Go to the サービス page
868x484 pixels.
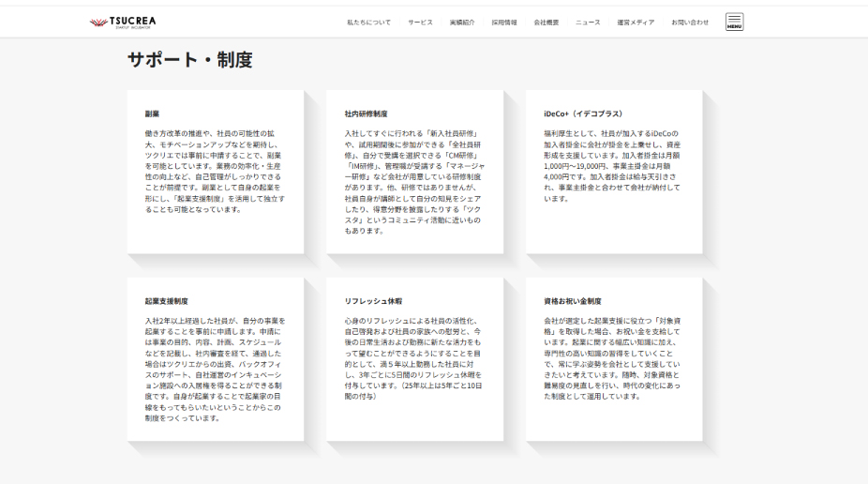click(x=420, y=22)
